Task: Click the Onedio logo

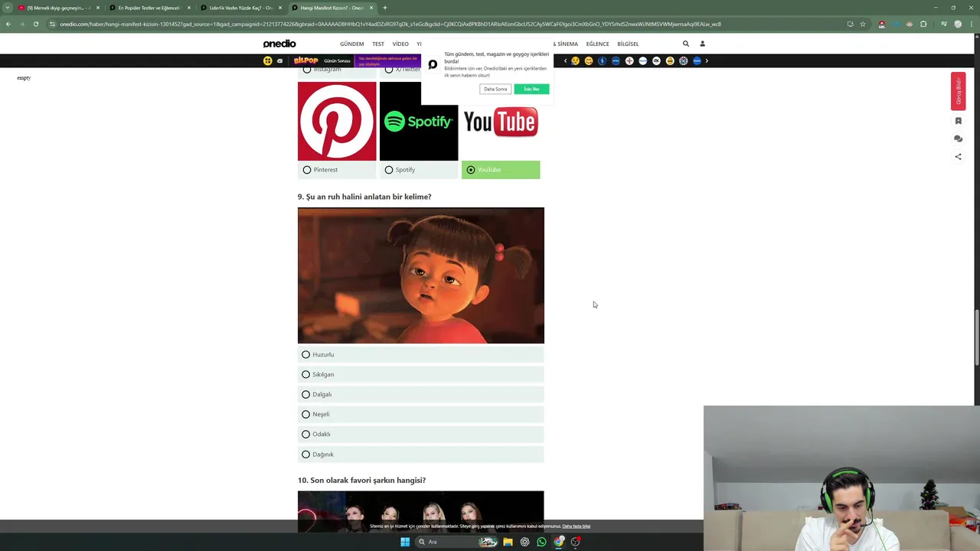Action: tap(279, 44)
